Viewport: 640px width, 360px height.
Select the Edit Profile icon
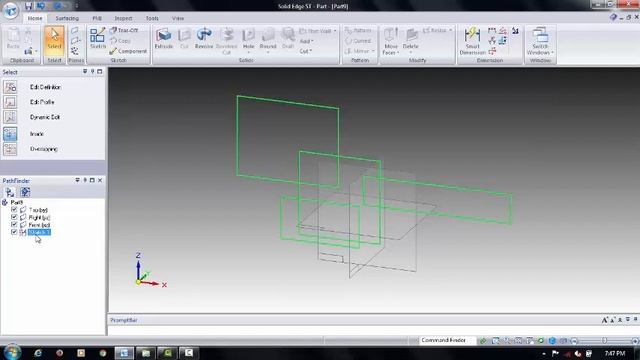click(x=10, y=102)
